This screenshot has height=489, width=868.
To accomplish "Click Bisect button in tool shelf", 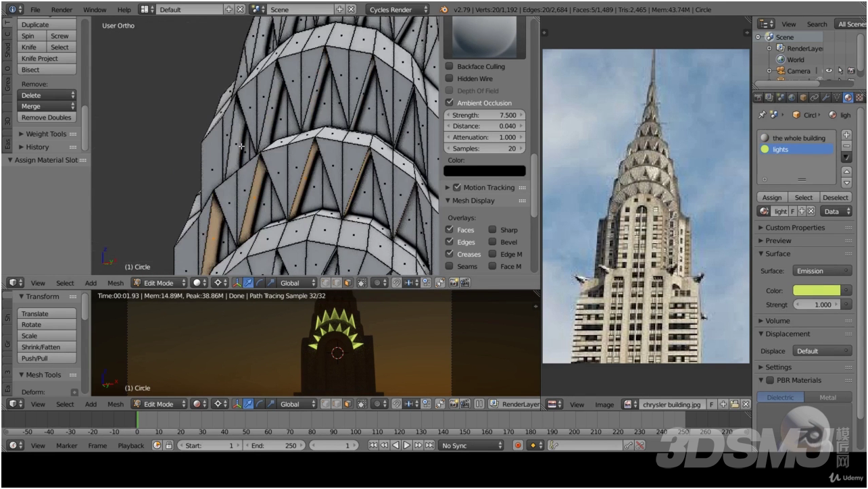I will (x=47, y=70).
